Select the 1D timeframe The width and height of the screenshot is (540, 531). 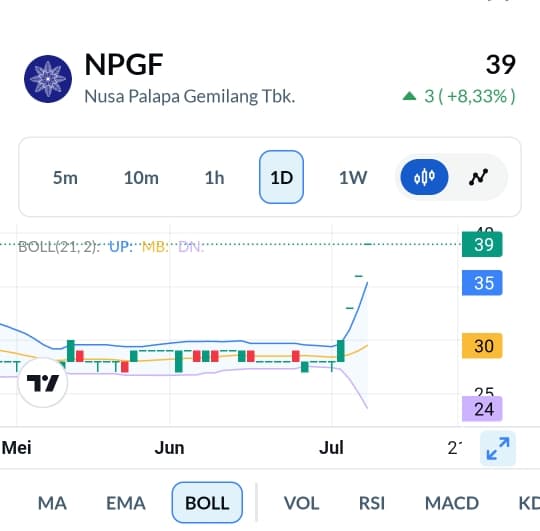[x=281, y=177]
